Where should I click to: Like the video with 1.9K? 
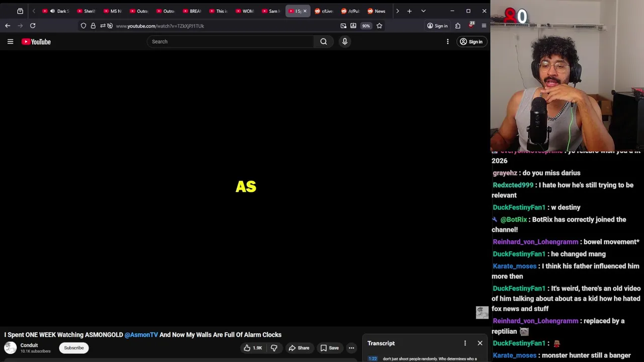pos(253,348)
